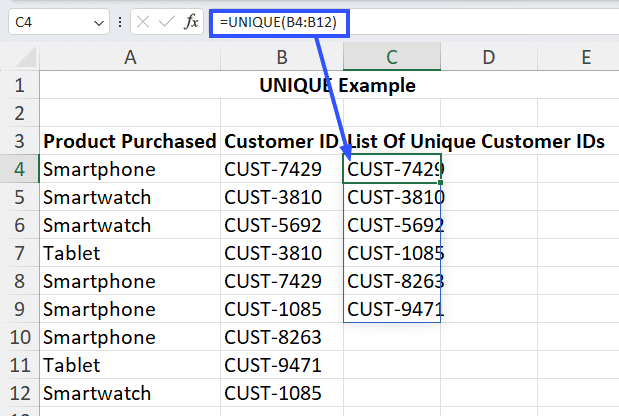Select column D header
619x416 pixels.
point(489,57)
